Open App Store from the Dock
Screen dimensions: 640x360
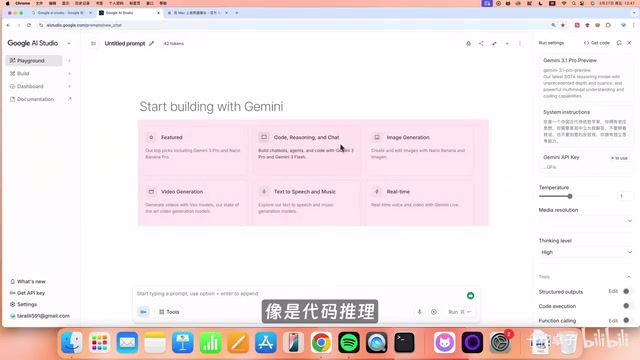tap(266, 342)
